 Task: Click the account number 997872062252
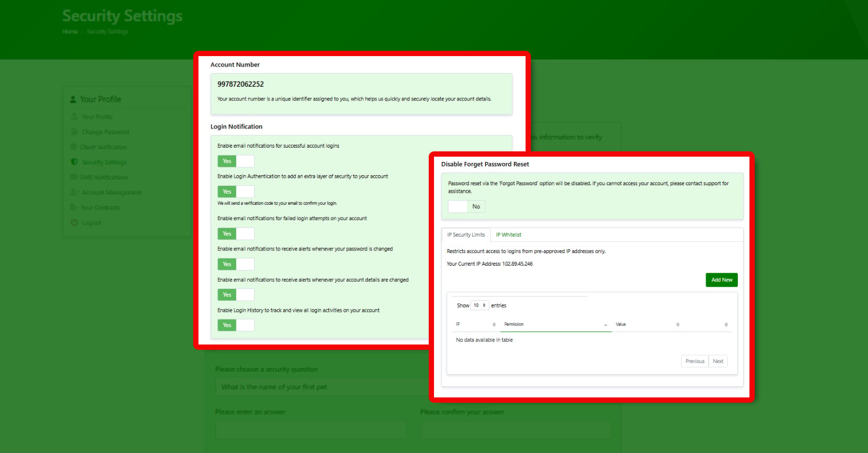240,84
